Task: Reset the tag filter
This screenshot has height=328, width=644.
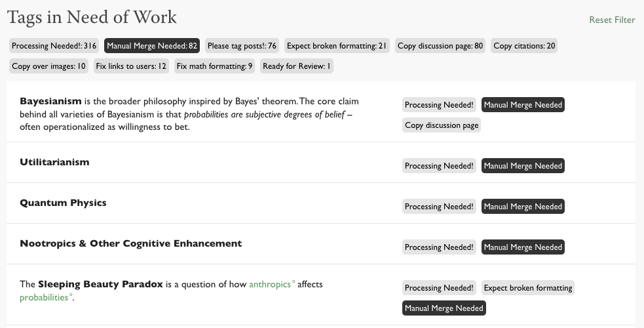Action: point(612,20)
